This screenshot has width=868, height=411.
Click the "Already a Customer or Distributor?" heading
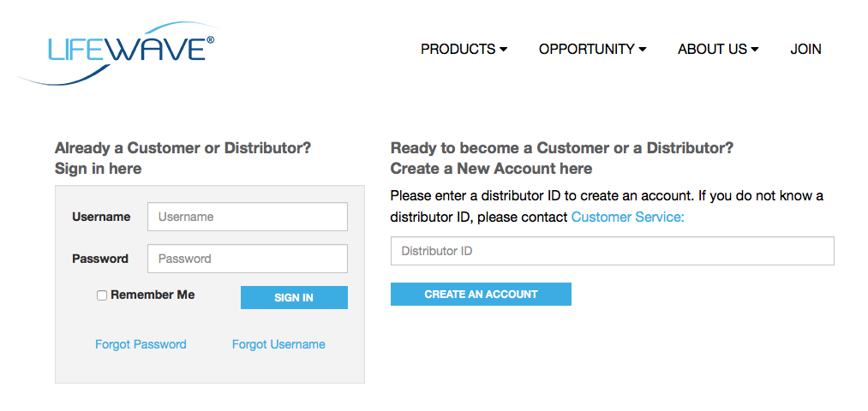[x=183, y=148]
